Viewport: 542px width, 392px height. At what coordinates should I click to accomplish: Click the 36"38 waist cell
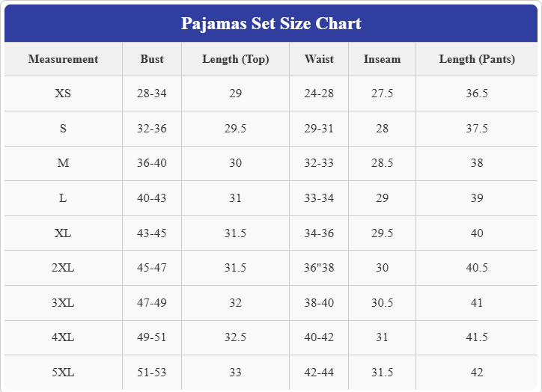[x=319, y=268]
